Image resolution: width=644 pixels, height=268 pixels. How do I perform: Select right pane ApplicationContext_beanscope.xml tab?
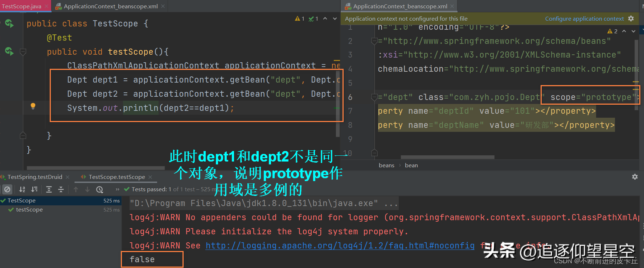(x=400, y=6)
